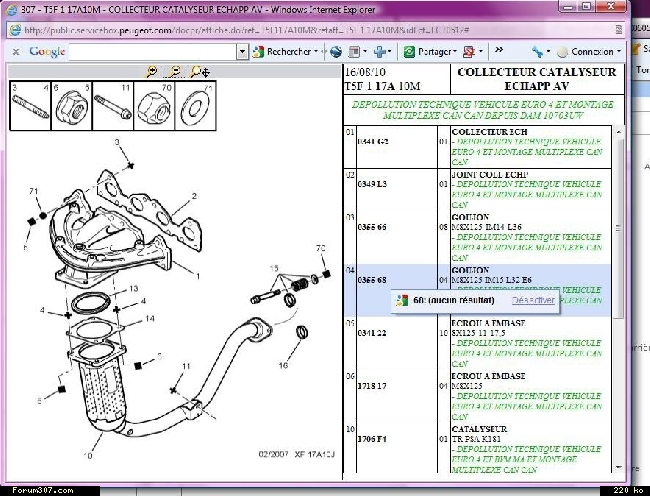Click part reference 0341 G2
The image size is (650, 496).
point(373,141)
